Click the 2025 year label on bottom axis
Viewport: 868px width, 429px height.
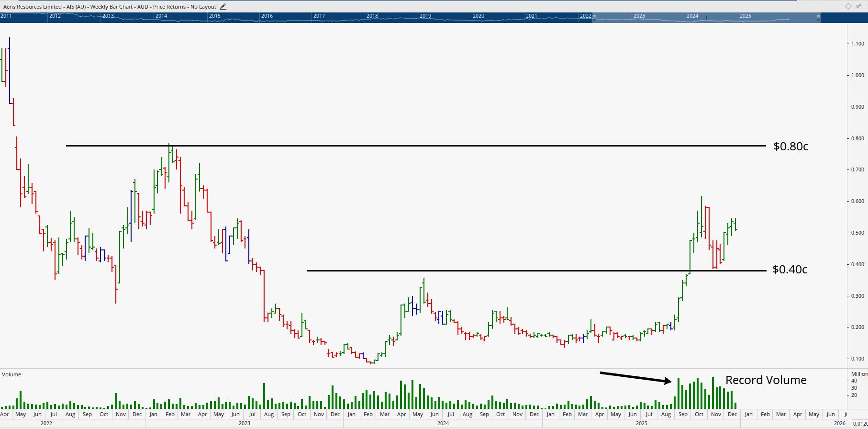(642, 423)
